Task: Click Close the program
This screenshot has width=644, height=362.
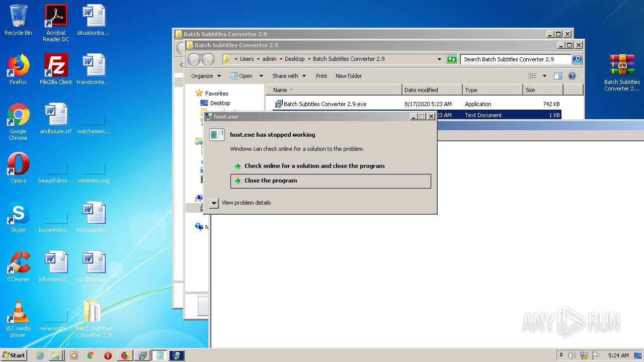Action: [331, 181]
